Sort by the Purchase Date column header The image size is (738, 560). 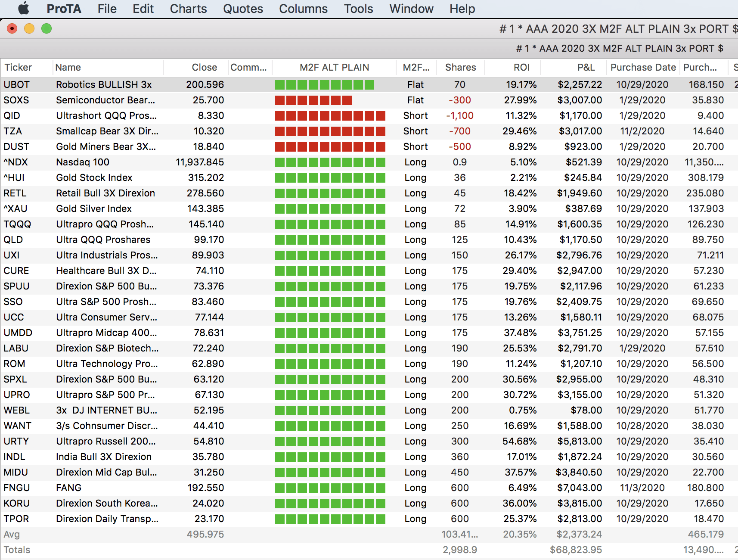643,67
